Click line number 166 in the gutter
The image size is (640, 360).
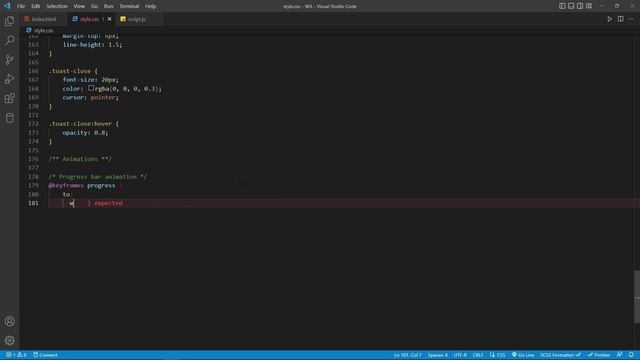click(33, 71)
